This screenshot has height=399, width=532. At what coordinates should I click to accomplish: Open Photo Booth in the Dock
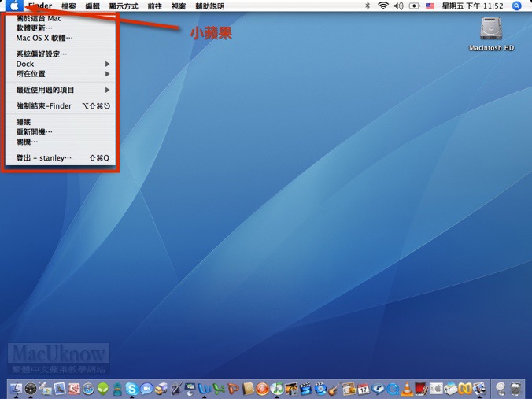pos(422,389)
